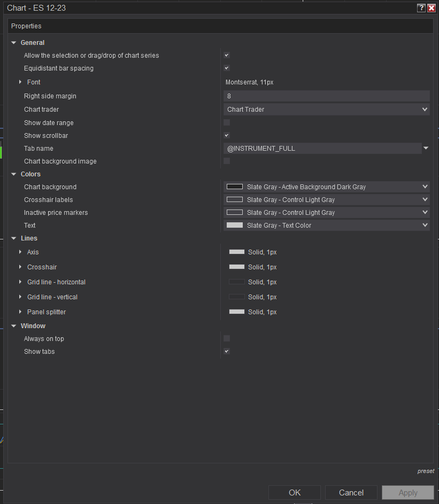This screenshot has width=439, height=504.
Task: Collapse the General section arrow
Action: (x=14, y=43)
